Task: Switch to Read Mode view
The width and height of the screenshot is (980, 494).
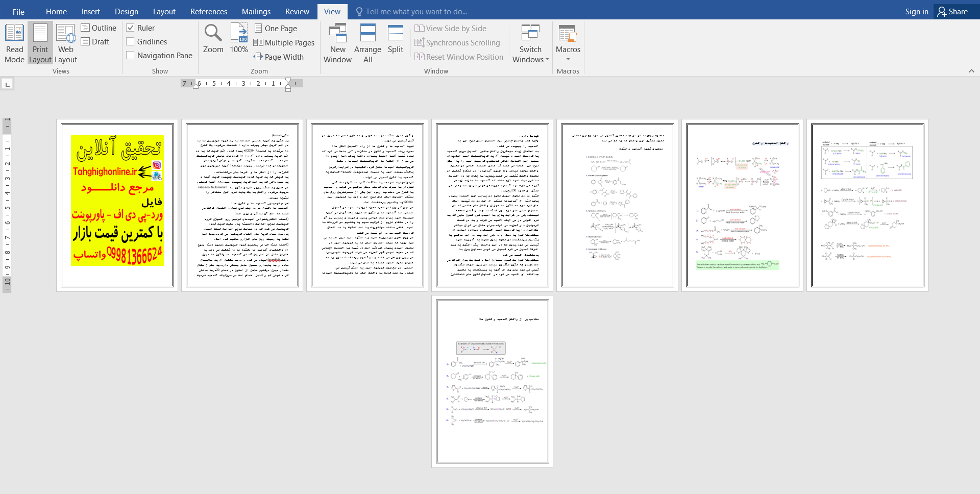Action: (14, 43)
